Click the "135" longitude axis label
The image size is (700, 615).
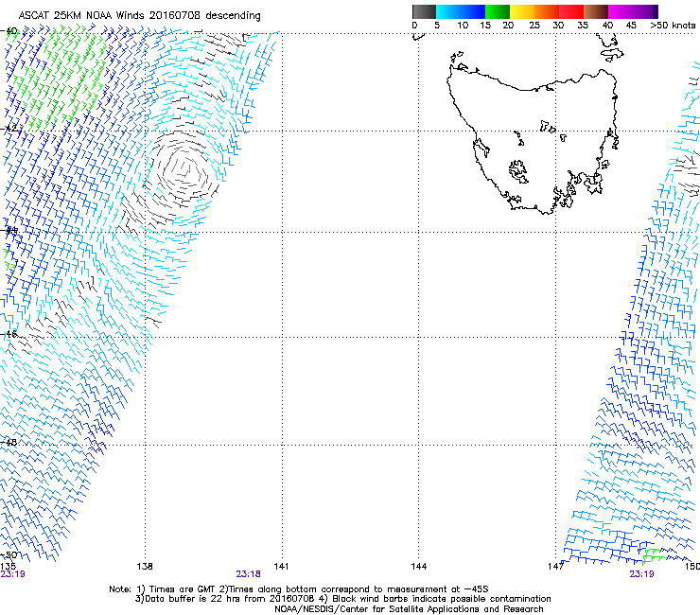(x=8, y=567)
